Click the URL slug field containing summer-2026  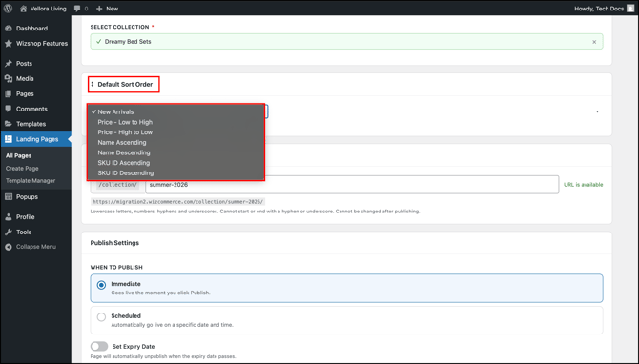tap(352, 185)
